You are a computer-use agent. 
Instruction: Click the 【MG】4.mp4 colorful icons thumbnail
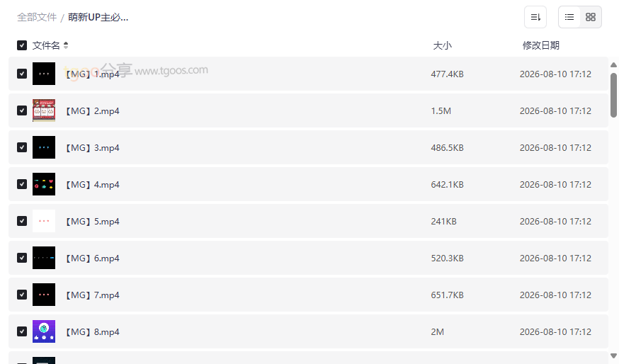pyautogui.click(x=44, y=184)
